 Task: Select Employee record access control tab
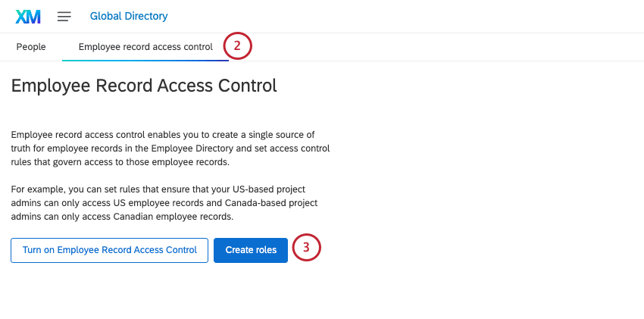click(145, 47)
